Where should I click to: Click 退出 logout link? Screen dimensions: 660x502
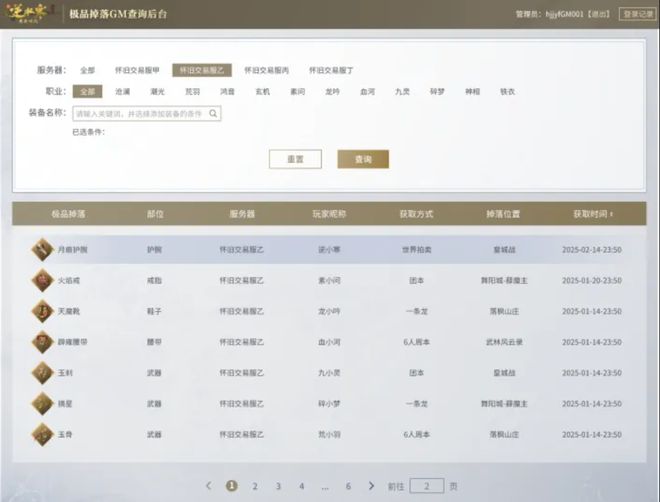599,14
